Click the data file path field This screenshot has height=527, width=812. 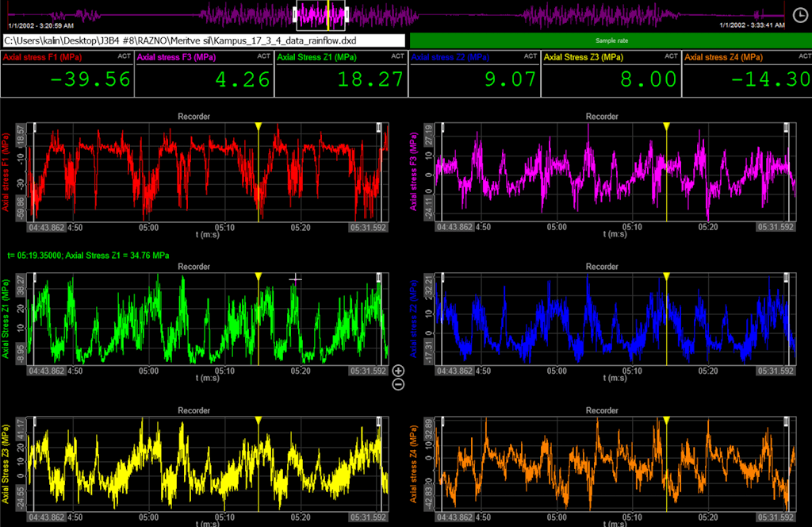point(204,40)
